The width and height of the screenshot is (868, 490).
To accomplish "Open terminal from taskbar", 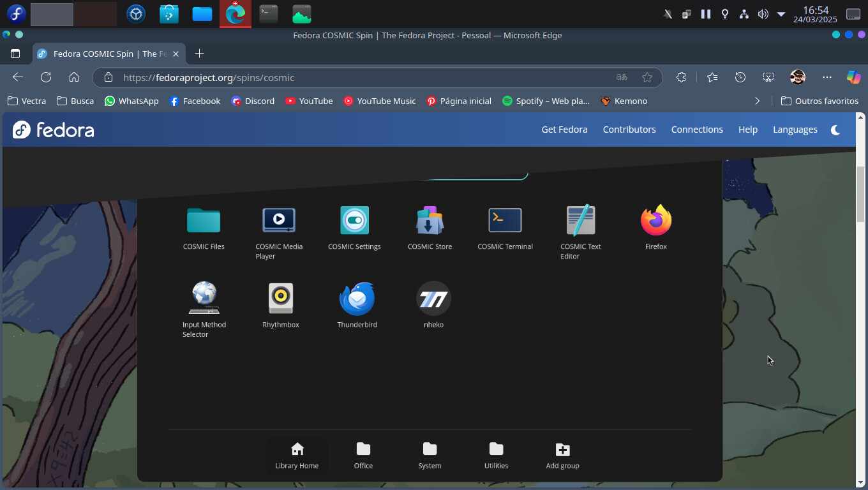I will click(269, 13).
